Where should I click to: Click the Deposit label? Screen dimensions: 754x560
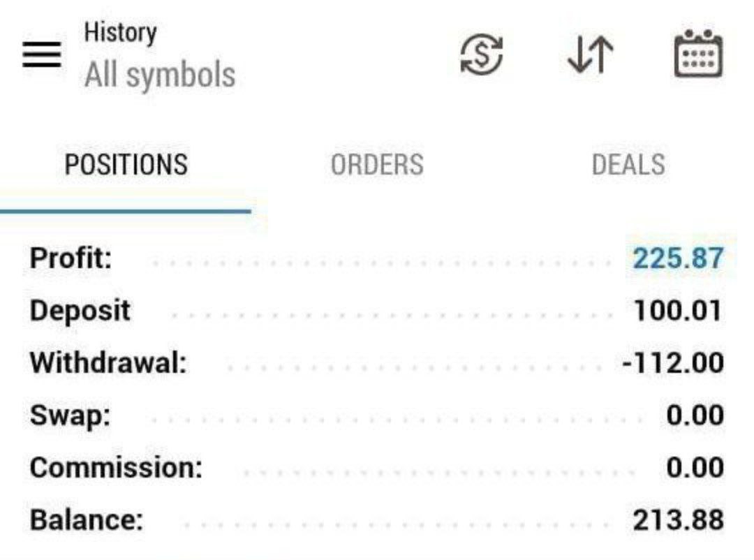click(80, 311)
